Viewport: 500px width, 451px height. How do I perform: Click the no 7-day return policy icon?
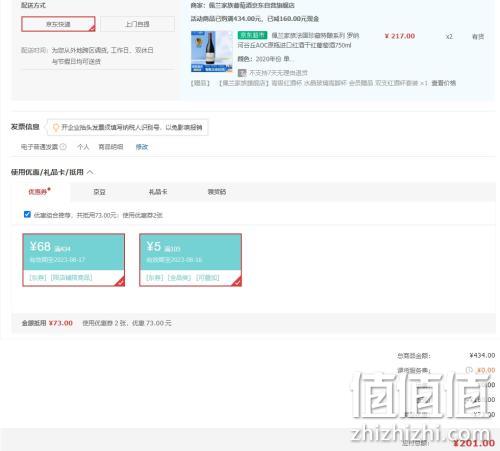tap(242, 73)
